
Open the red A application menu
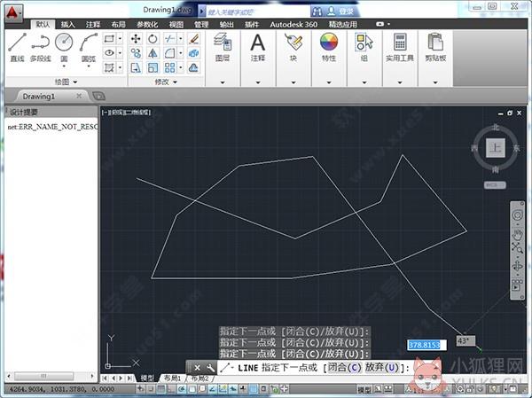[x=13, y=13]
